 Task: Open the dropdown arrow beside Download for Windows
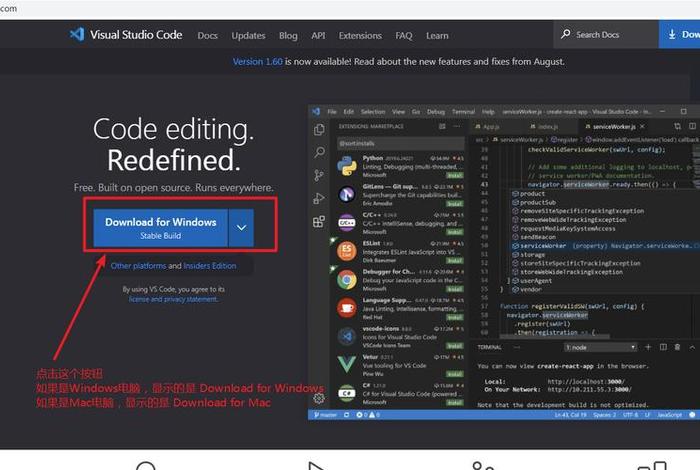(x=241, y=228)
